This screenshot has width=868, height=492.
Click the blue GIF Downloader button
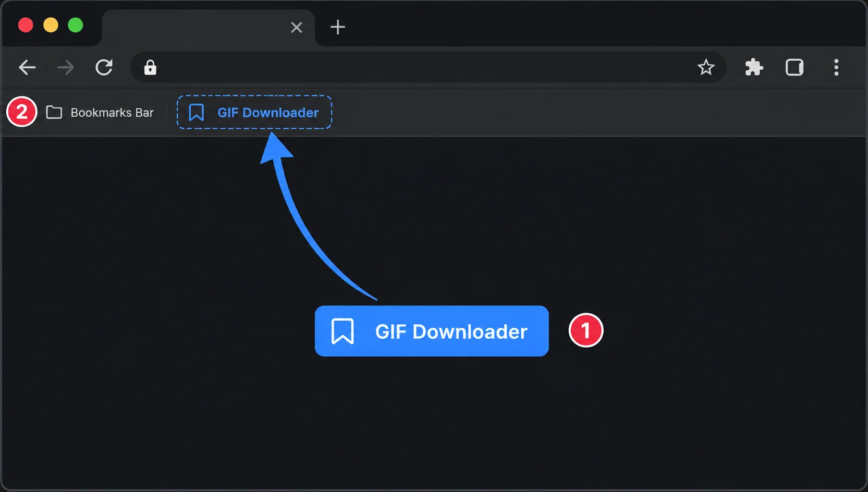pyautogui.click(x=432, y=331)
